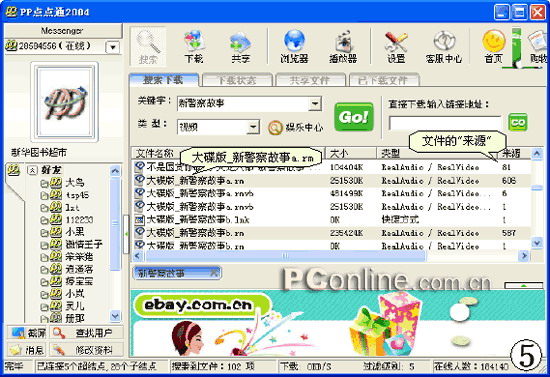Select friend 小黑 in list
The width and height of the screenshot is (550, 377).
pos(75,232)
